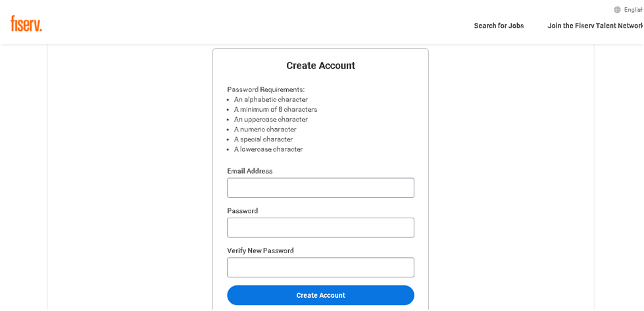
Task: Select the Verify New Password input box
Action: pos(320,268)
